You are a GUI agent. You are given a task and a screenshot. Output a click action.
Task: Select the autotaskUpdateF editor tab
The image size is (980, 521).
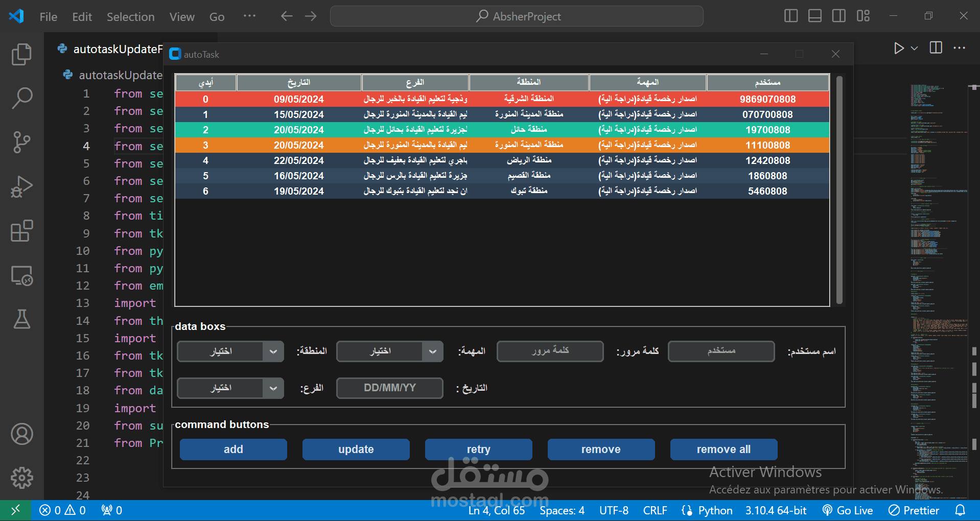click(x=116, y=49)
